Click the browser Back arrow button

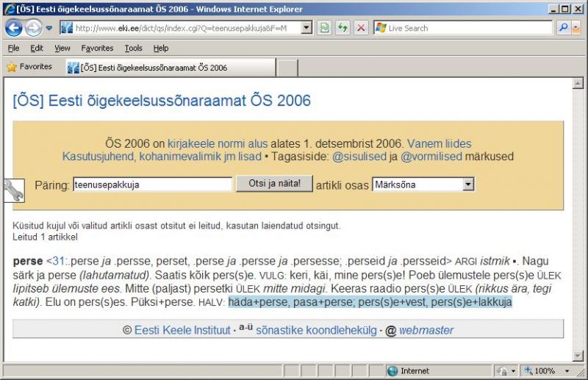(x=13, y=28)
